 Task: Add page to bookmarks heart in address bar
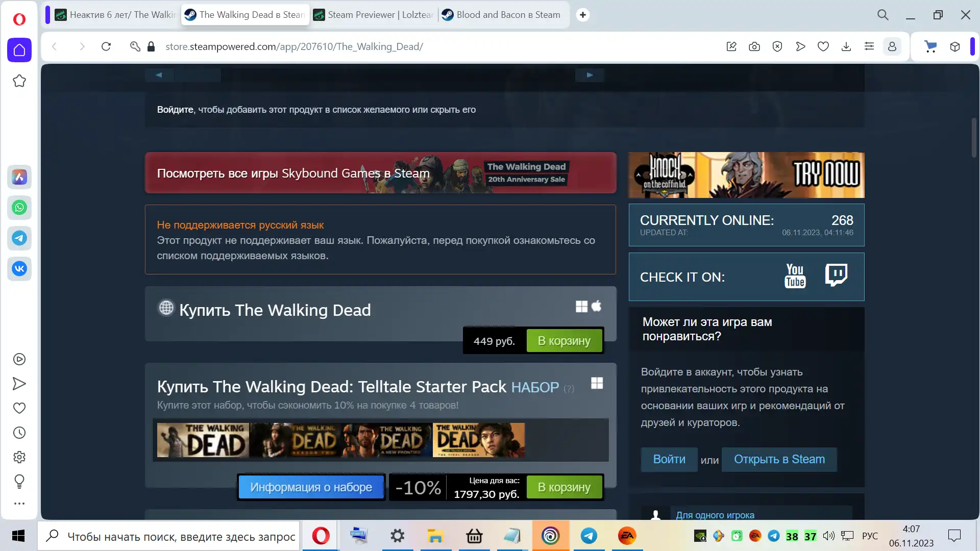[x=823, y=46]
